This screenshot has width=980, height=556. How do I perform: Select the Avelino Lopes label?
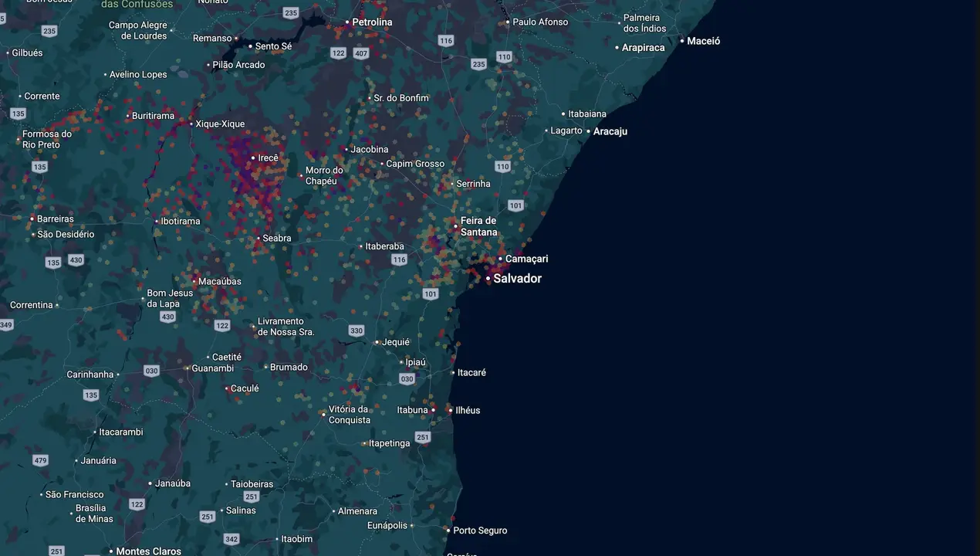click(138, 75)
